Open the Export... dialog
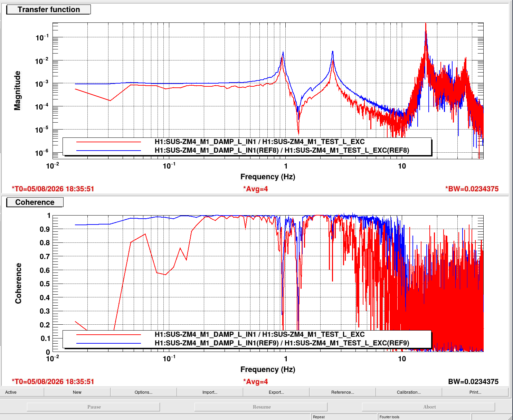The height and width of the screenshot is (420, 513). tap(276, 392)
